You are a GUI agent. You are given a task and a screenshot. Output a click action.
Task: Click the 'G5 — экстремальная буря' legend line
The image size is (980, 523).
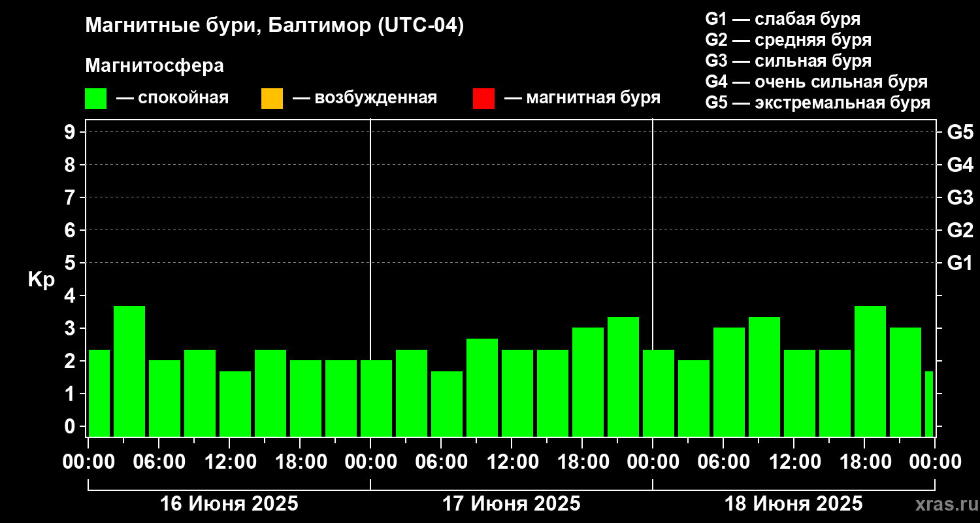tap(818, 103)
